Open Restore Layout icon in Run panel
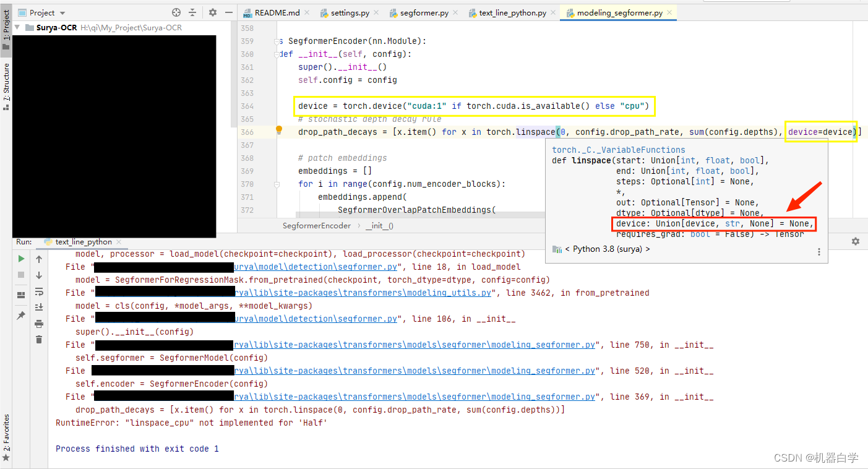Image resolution: width=868 pixels, height=469 pixels. pyautogui.click(x=22, y=295)
